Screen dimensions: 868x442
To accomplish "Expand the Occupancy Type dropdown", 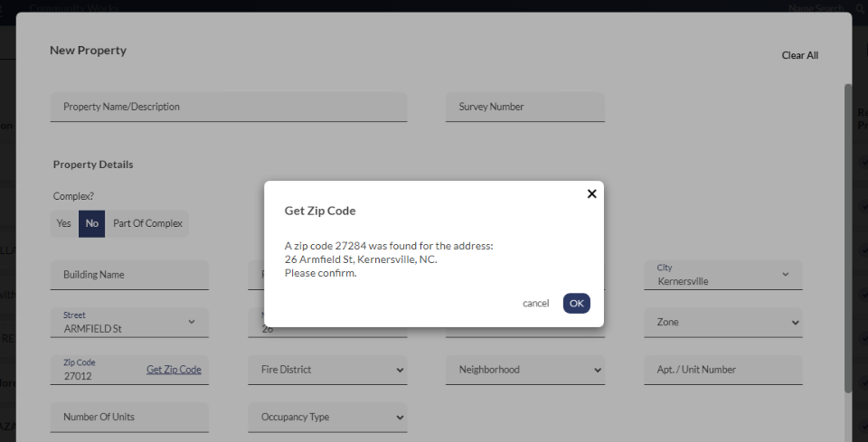I will (327, 418).
